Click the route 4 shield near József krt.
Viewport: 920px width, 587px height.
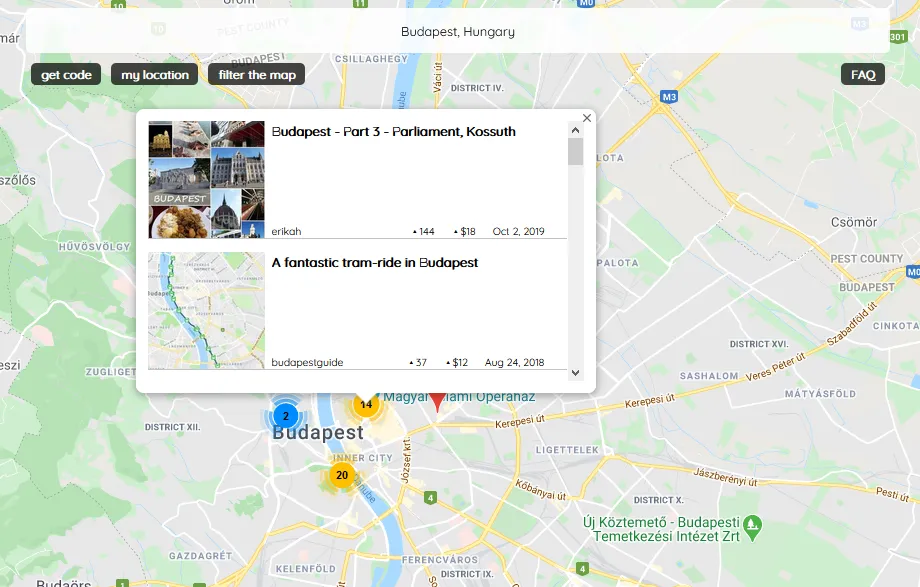coord(431,498)
